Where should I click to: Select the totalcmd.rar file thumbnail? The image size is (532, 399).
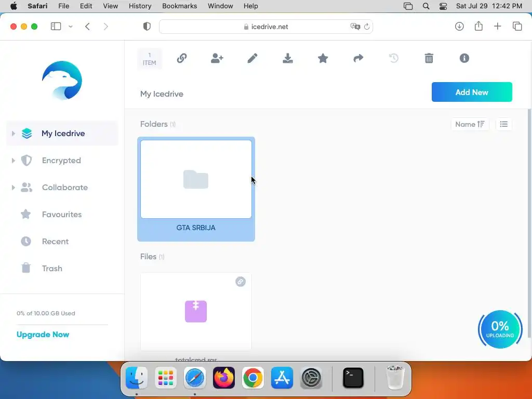point(196,312)
